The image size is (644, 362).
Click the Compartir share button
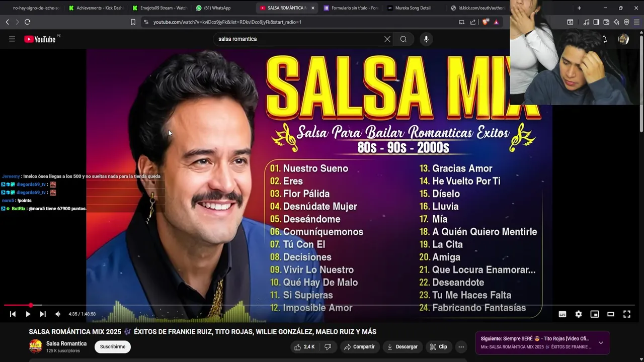tap(359, 347)
